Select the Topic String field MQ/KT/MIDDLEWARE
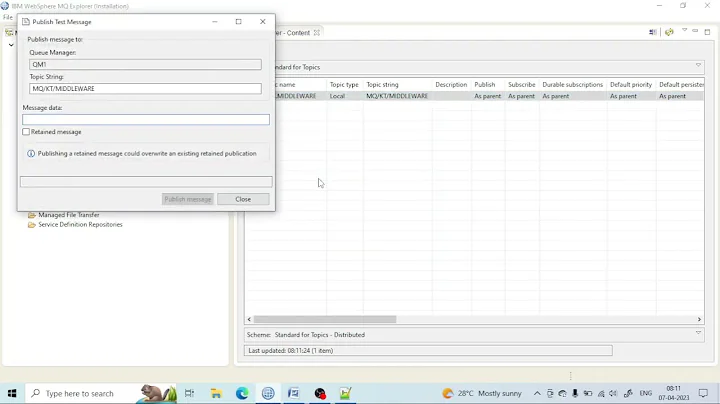720x404 pixels. pos(145,89)
